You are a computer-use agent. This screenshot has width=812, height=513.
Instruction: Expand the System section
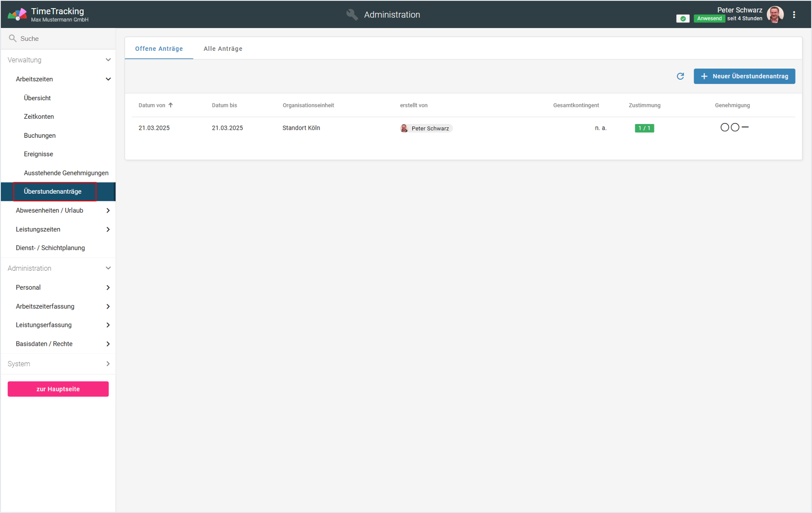(x=108, y=364)
